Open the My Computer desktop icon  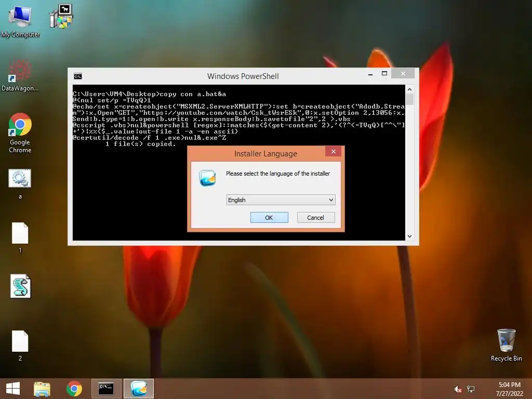pos(20,21)
